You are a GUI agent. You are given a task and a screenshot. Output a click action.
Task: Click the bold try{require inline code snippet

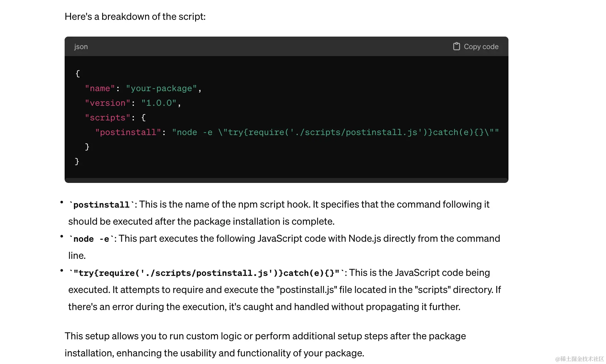coord(207,273)
